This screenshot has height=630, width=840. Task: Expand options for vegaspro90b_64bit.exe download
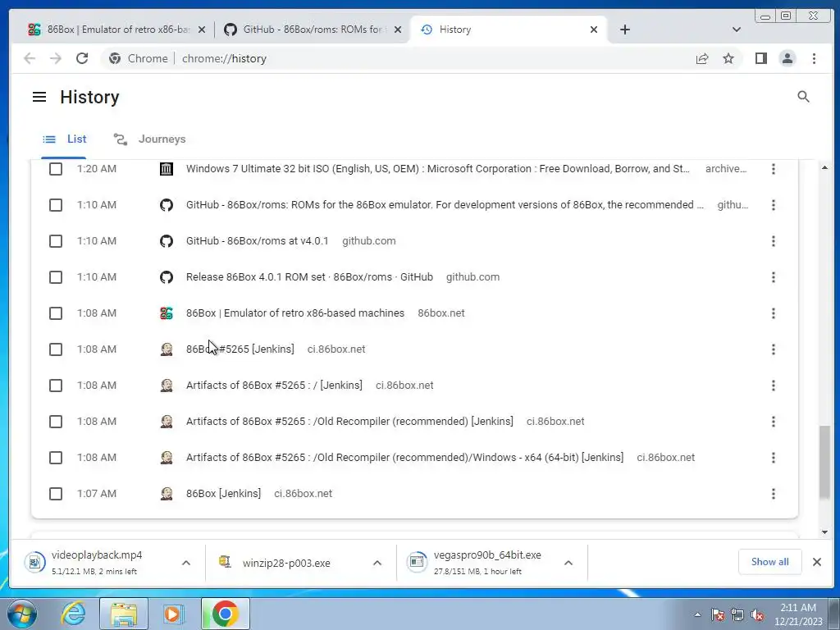point(568,563)
